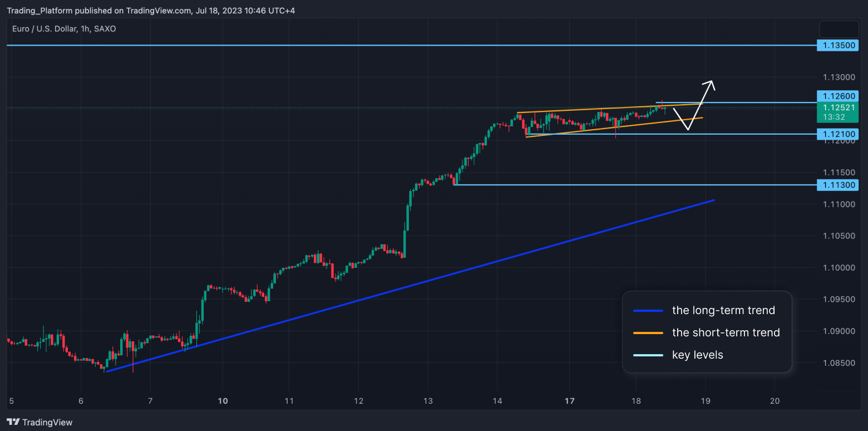Click date 6 on the time axis
Viewport: 868px width, 431px height.
[81, 401]
